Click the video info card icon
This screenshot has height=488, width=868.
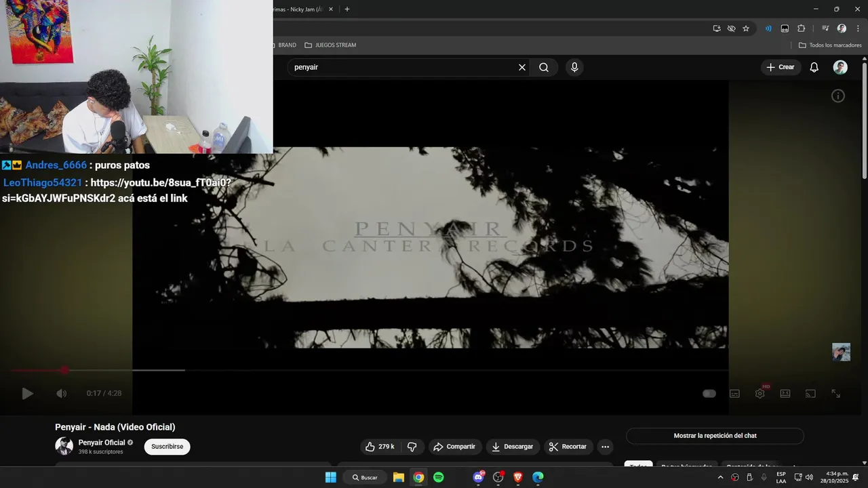tap(838, 96)
